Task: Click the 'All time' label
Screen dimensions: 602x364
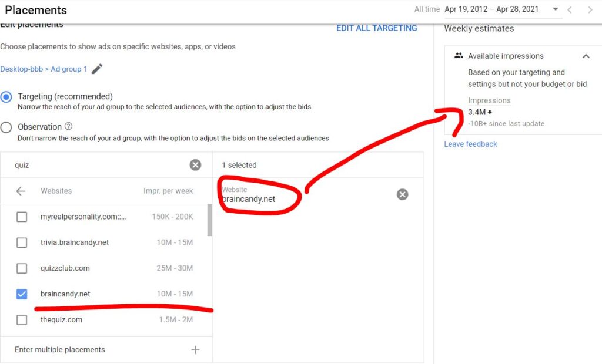Action: coord(427,9)
